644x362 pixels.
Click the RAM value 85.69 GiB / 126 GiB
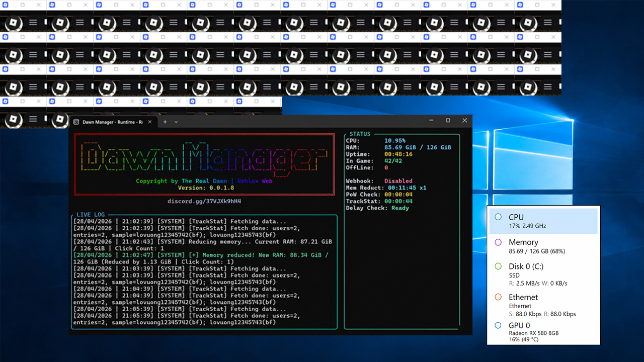[418, 147]
